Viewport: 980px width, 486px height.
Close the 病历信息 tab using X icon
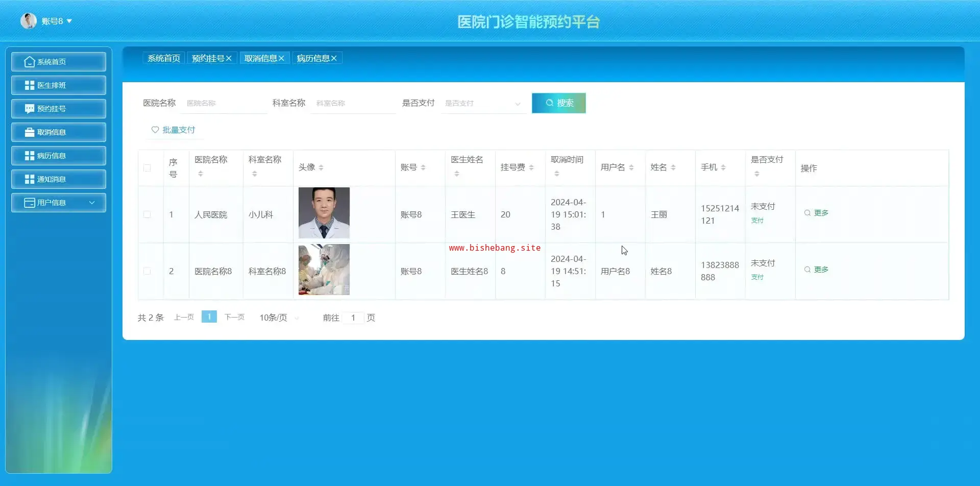(334, 59)
